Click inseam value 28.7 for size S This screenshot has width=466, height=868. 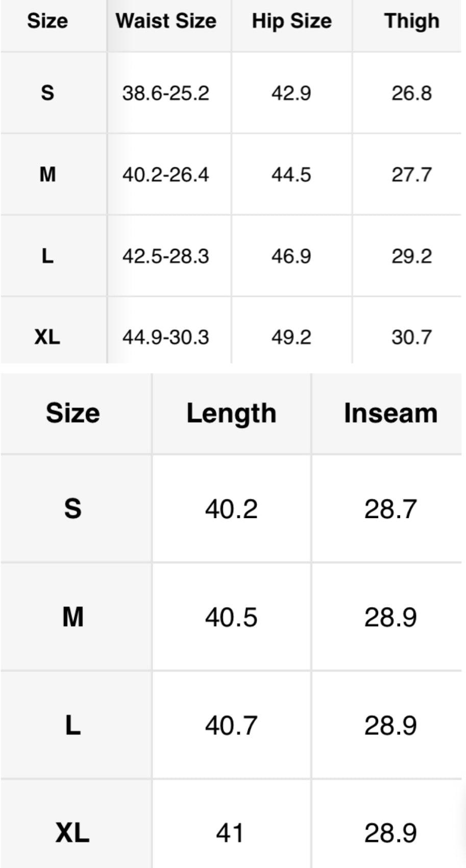coord(390,509)
